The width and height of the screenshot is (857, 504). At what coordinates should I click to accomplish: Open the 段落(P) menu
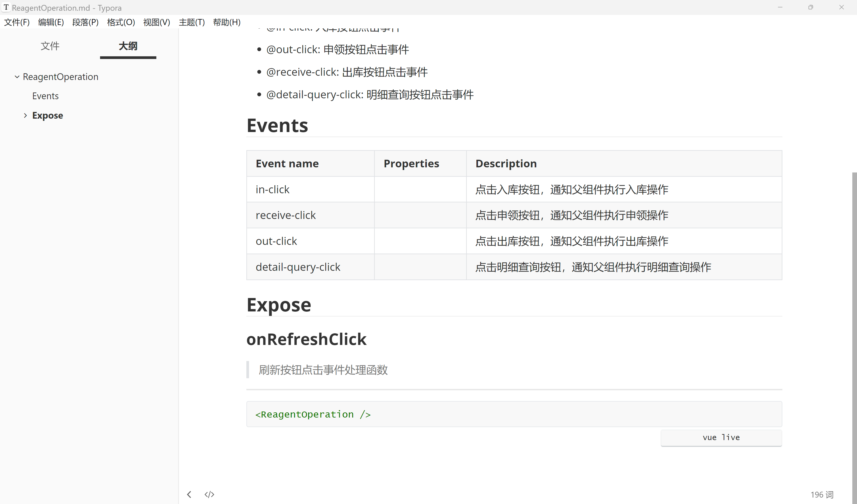click(85, 22)
